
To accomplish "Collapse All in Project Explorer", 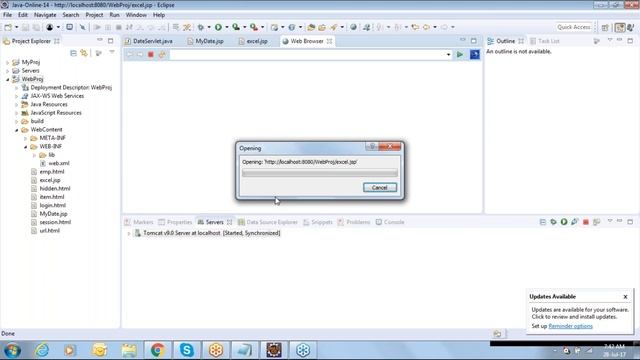I will pos(73,53).
